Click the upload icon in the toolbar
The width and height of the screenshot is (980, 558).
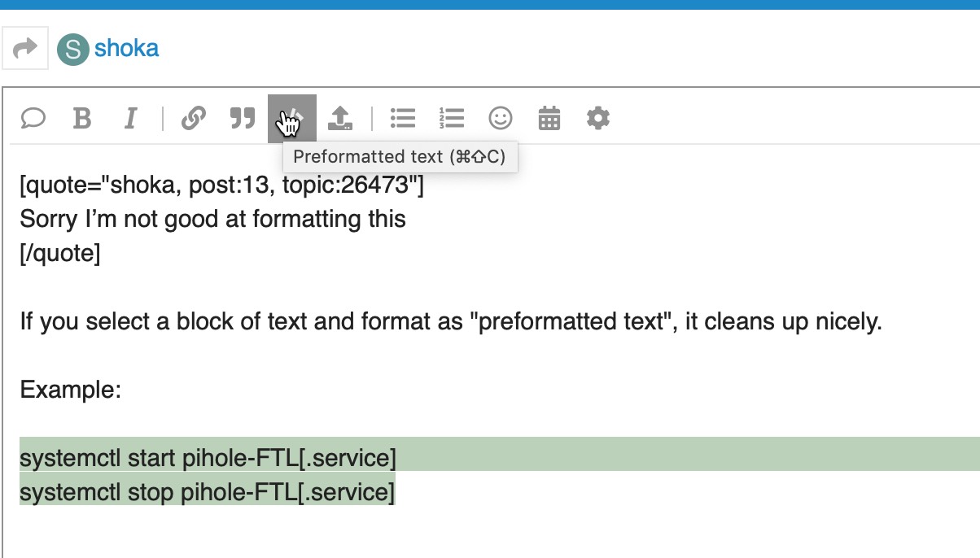coord(339,119)
